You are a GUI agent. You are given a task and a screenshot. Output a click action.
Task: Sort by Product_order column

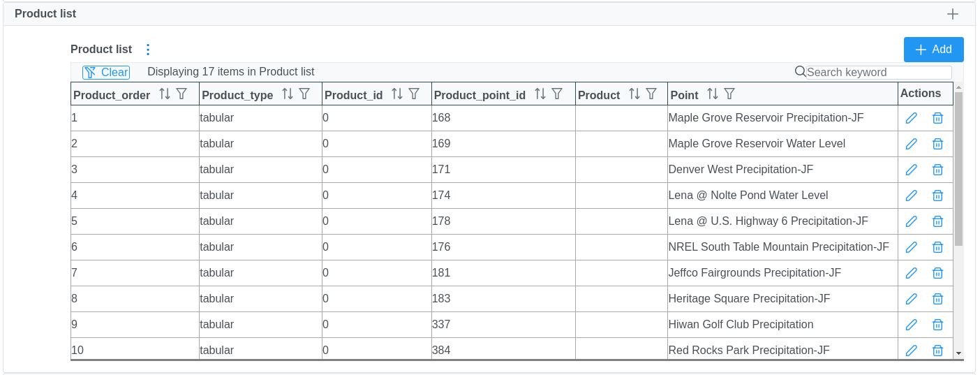point(165,94)
